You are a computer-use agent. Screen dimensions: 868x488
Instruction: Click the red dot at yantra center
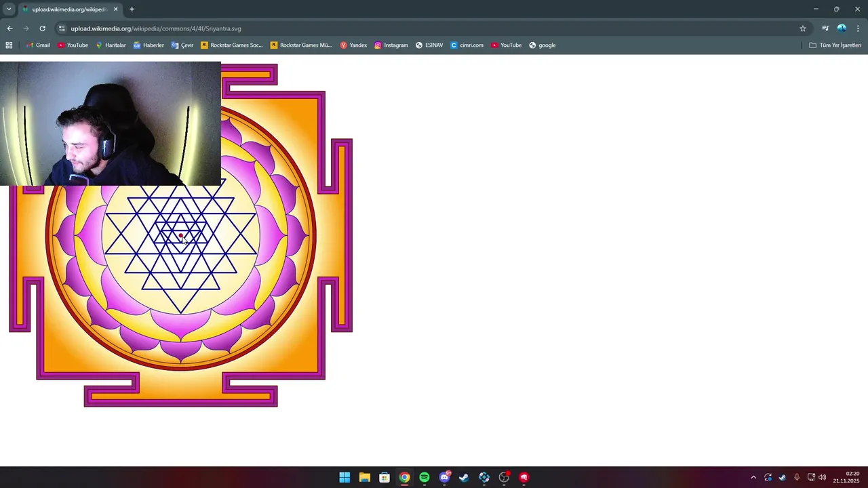181,235
